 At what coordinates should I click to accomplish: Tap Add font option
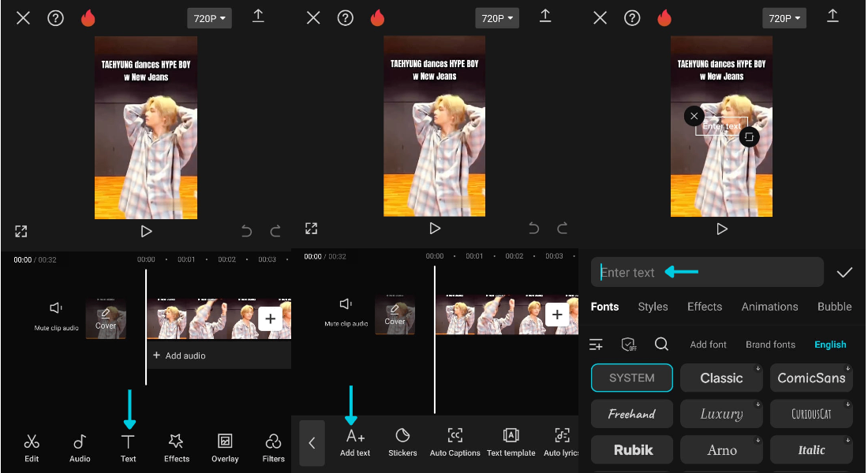coord(708,345)
